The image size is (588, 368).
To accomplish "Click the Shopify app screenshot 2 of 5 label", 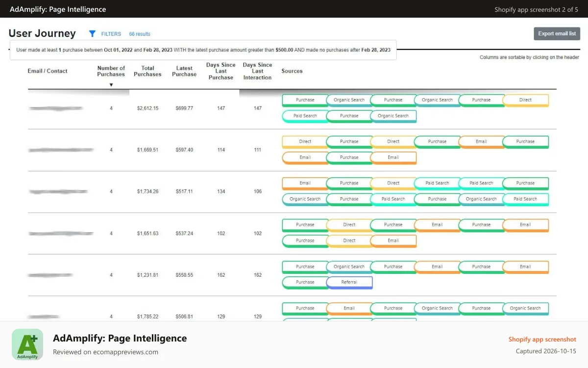I will 536,9.
